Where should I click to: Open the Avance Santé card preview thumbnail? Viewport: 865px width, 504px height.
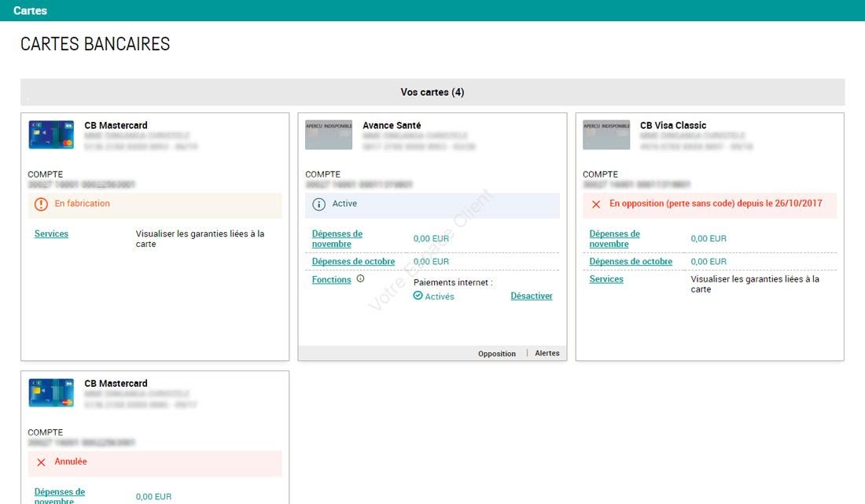pyautogui.click(x=329, y=135)
